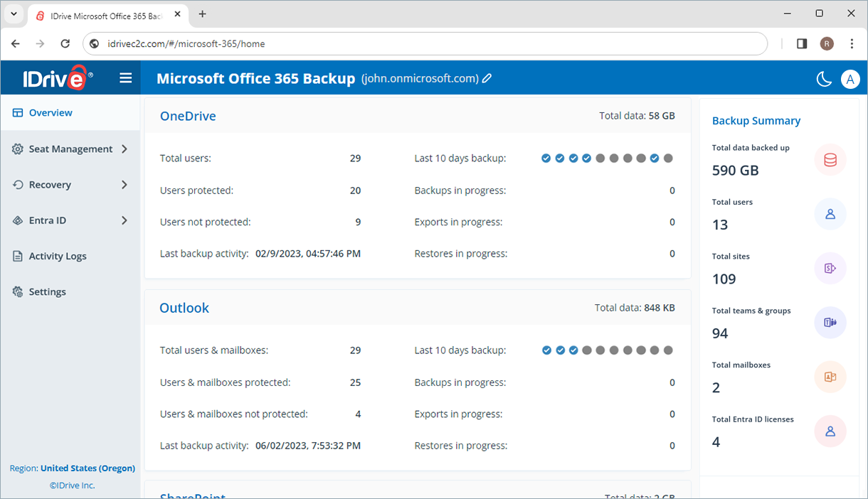The image size is (868, 499).
Task: Click the Activity Logs document icon
Action: pyautogui.click(x=18, y=257)
